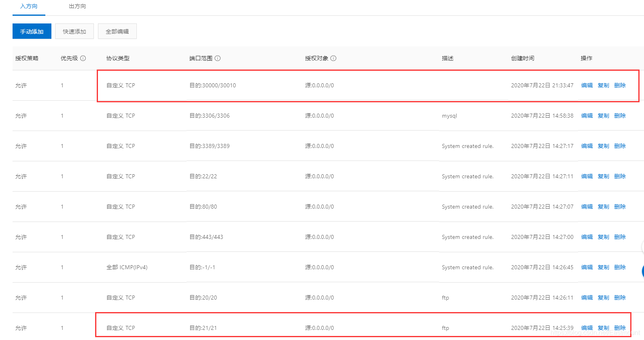Select the port range text 目的:3306/3306

[x=209, y=116]
